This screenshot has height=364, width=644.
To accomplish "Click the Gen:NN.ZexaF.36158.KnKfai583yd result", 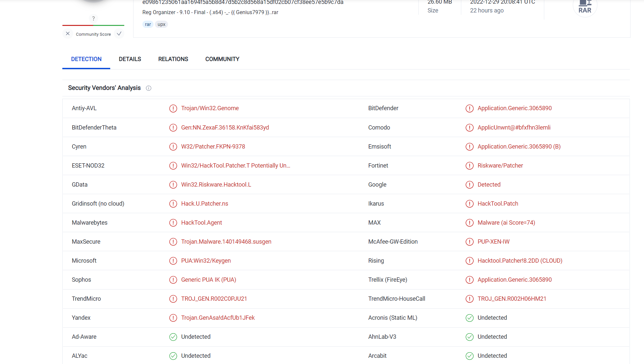I will point(225,128).
